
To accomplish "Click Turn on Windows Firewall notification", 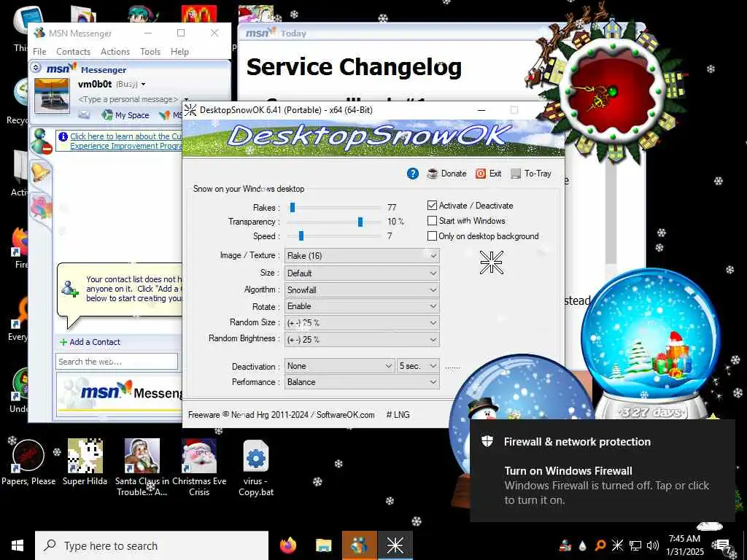I will point(602,470).
